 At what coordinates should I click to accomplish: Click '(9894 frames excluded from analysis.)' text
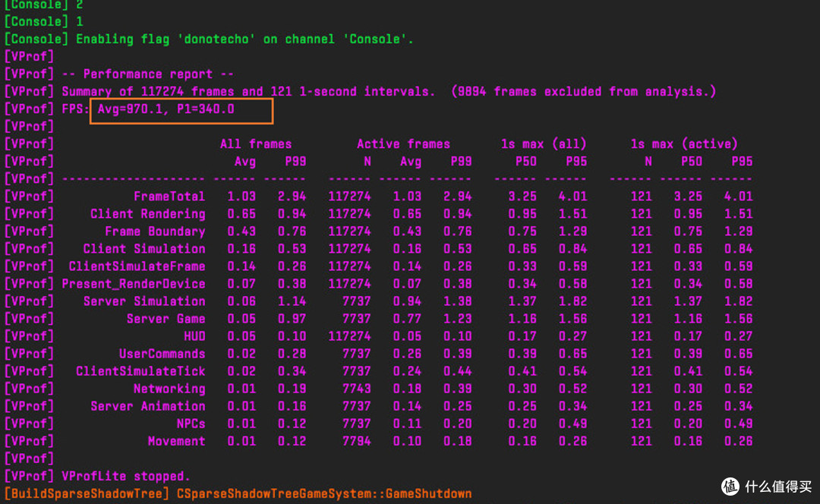[x=584, y=92]
